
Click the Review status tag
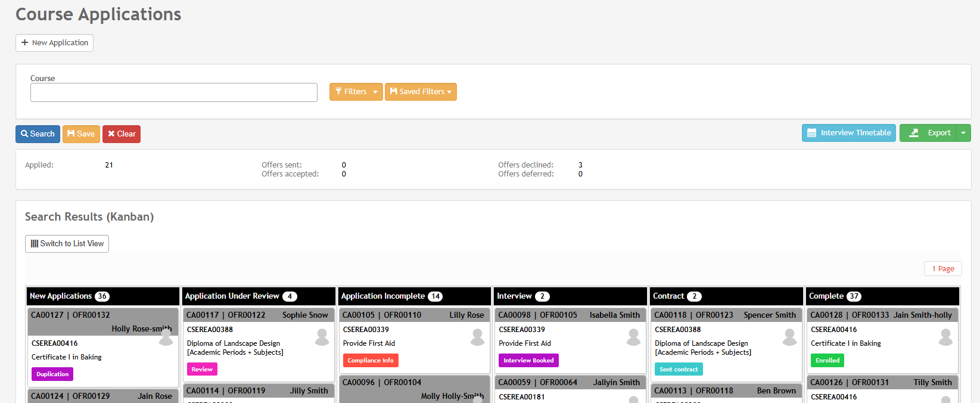(202, 370)
